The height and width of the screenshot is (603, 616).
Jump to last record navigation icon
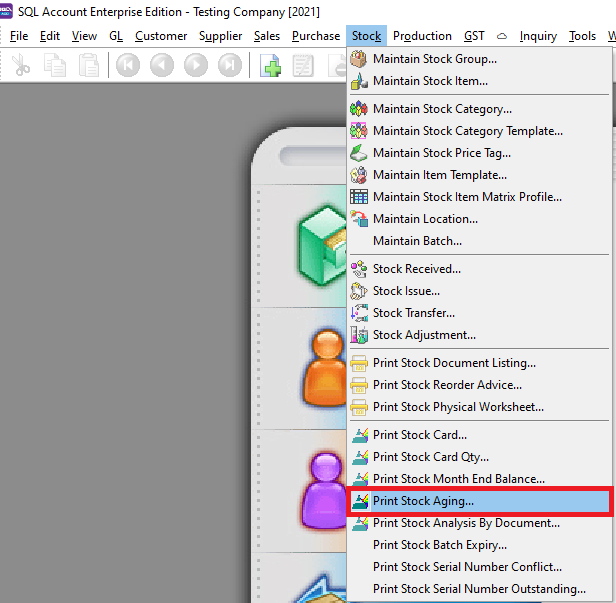(x=230, y=66)
